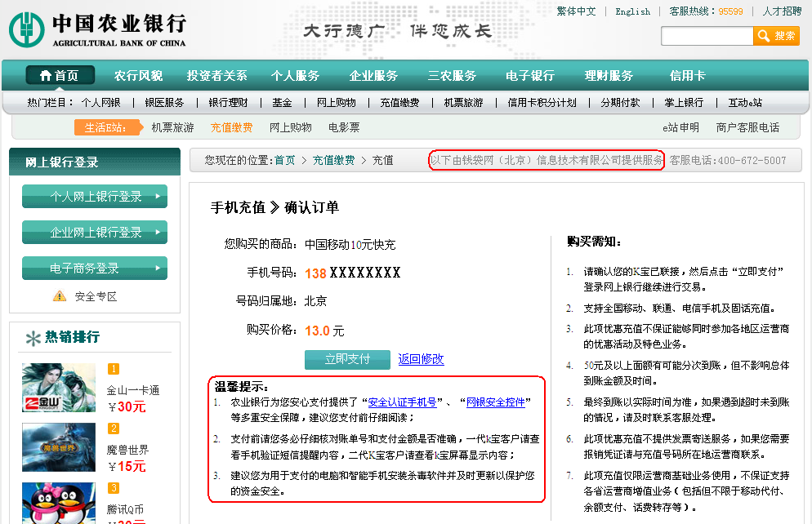Click 掌上银行 link
Viewport: 812px width, 524px height.
tap(684, 102)
